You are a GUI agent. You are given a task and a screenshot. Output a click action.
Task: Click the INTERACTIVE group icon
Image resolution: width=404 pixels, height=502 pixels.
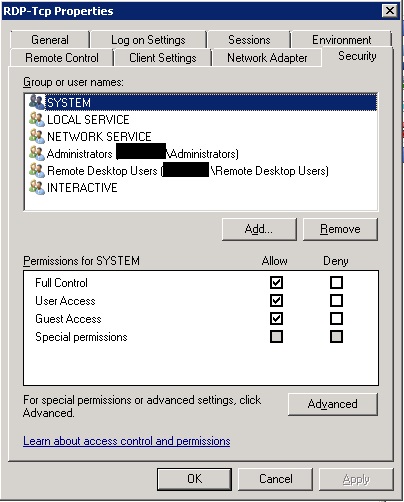[37, 187]
